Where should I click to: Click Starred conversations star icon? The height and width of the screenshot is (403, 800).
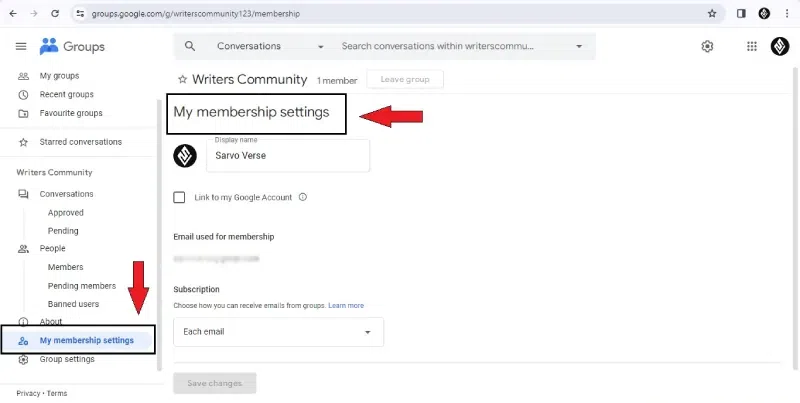pos(23,142)
